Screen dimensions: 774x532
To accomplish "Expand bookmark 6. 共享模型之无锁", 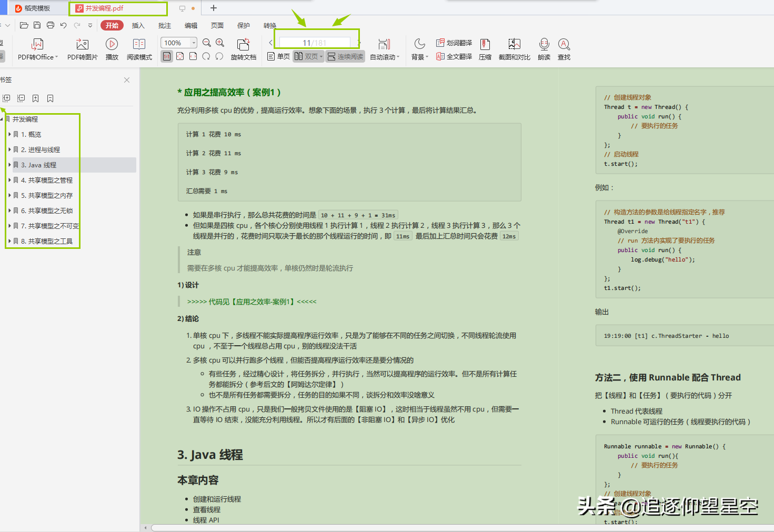I will pyautogui.click(x=10, y=211).
